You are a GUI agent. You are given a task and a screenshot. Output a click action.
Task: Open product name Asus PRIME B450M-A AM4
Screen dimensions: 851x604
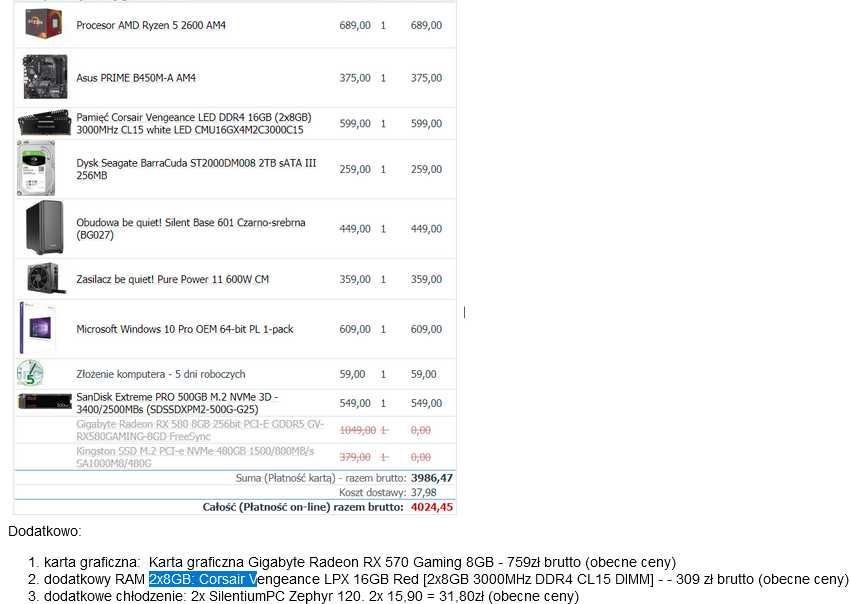click(136, 78)
